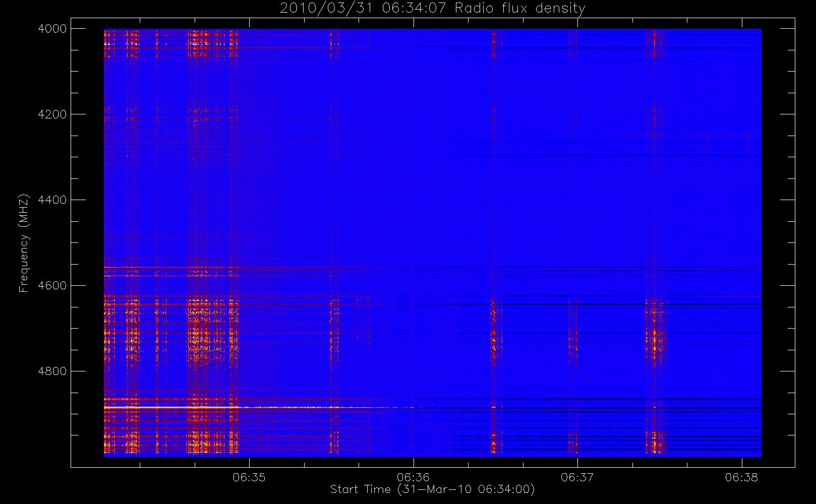
Task: Click the 4000 frequency tick label
Action: 52,29
